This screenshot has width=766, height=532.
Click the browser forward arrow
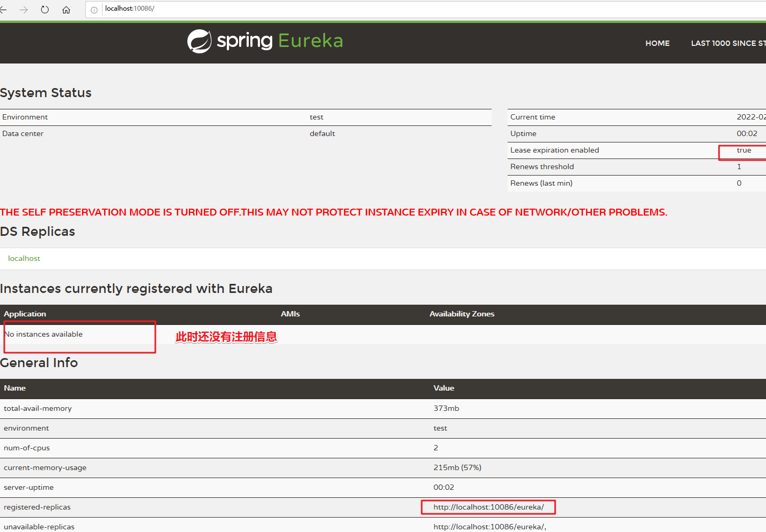[x=23, y=10]
